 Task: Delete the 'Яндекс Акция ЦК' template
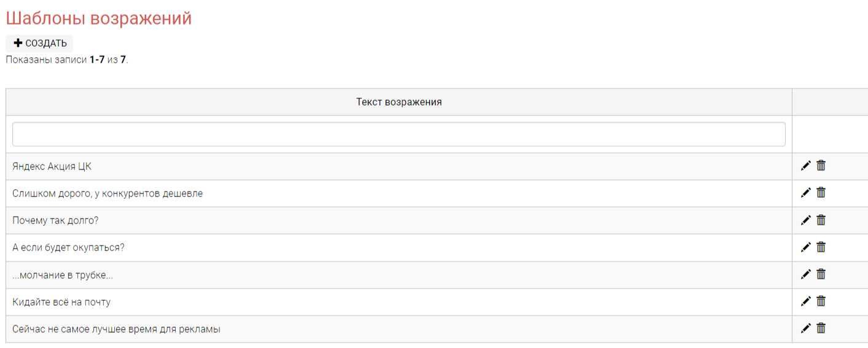click(821, 166)
